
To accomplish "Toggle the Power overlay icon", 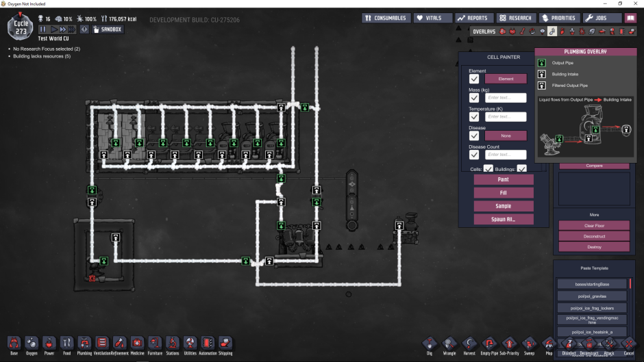I will (x=512, y=31).
